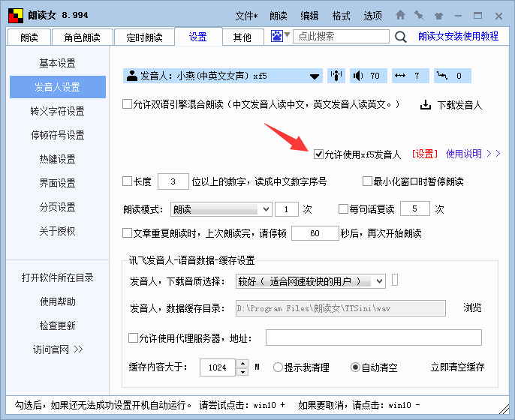The image size is (515, 420).
Task: Click the speed arrows icon showing 7
Action: pyautogui.click(x=400, y=76)
